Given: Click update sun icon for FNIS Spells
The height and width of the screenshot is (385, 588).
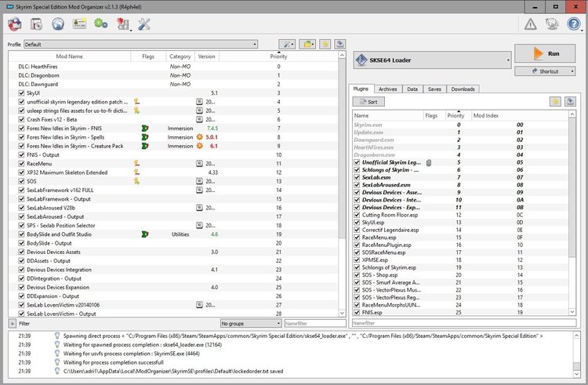Looking at the screenshot, I should (199, 137).
